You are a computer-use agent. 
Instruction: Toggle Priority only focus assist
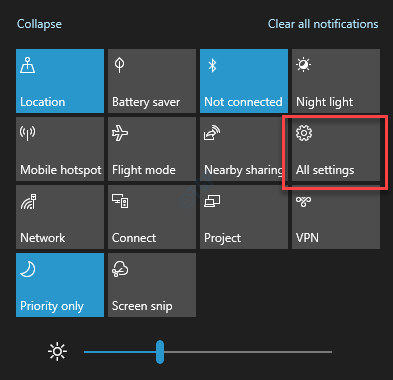click(x=60, y=285)
